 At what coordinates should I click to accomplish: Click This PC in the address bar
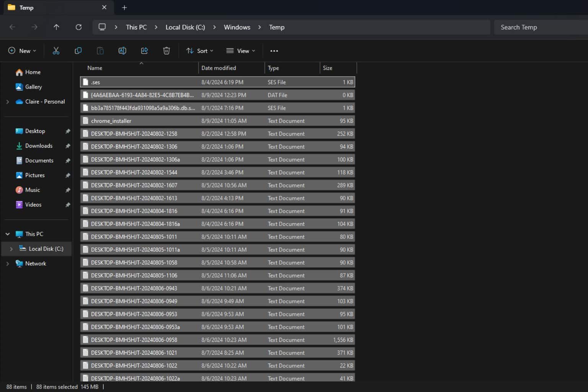coord(136,27)
